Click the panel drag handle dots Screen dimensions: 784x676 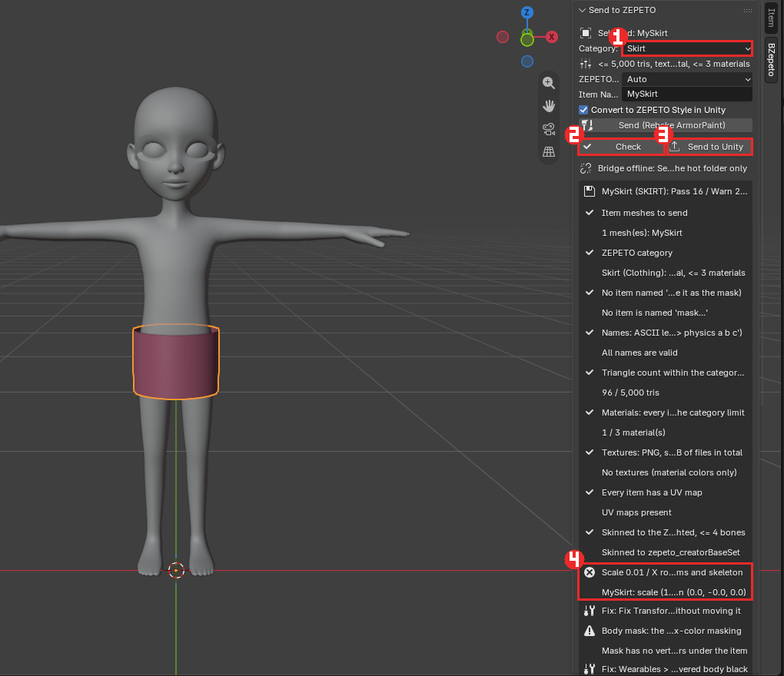[748, 11]
